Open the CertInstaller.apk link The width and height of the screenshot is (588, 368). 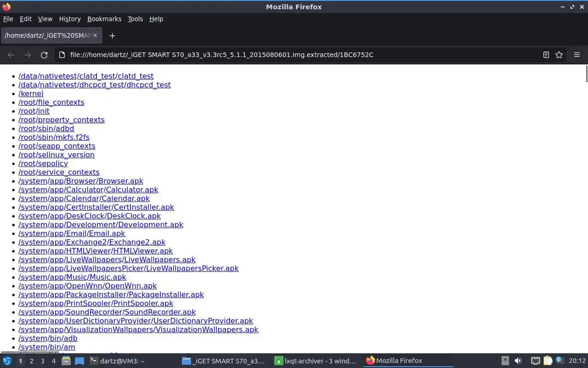(96, 207)
